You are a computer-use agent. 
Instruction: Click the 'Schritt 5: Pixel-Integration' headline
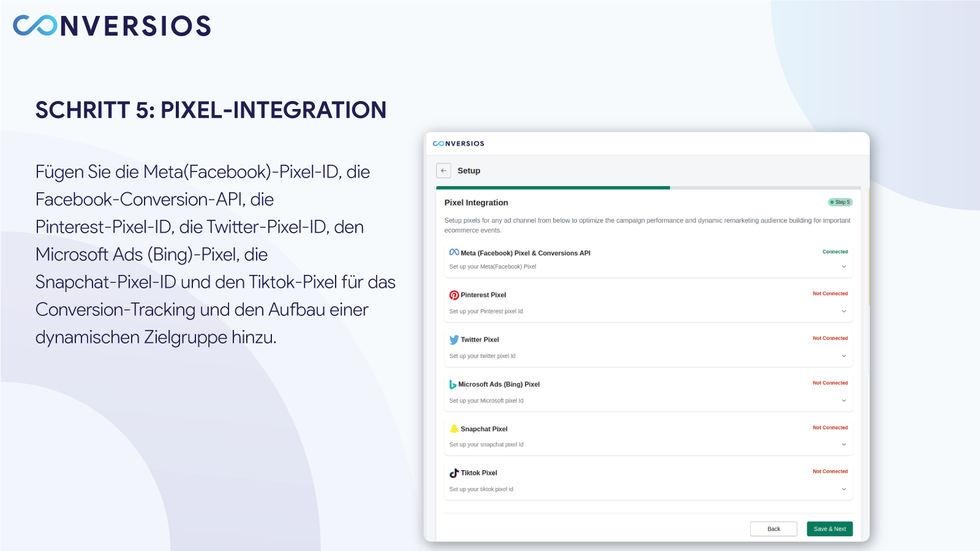211,110
